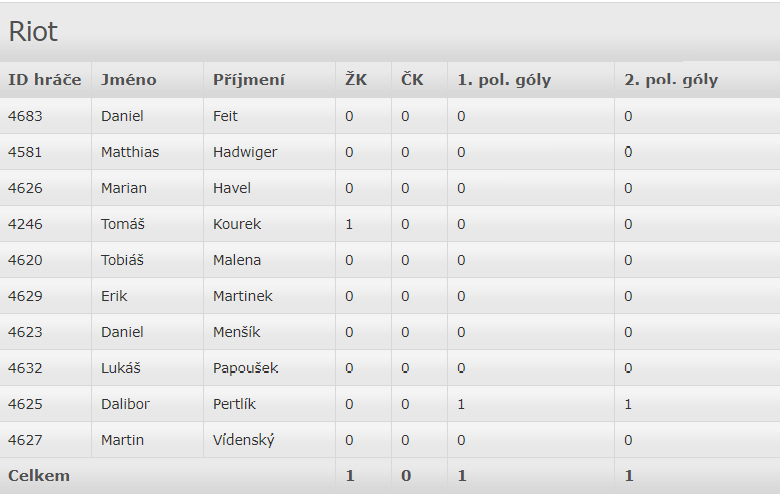Screen dimensions: 781x496
Task: Click the first name Dalibor
Action: (x=125, y=404)
